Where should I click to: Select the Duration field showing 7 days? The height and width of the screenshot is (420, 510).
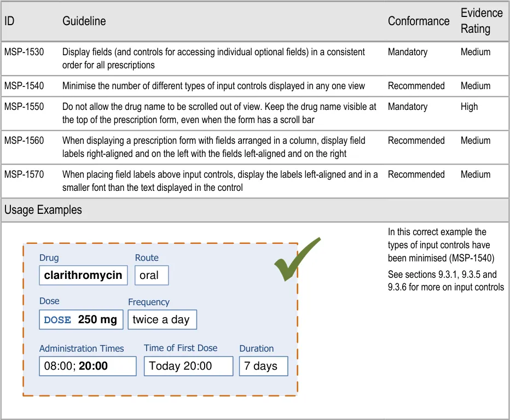[263, 366]
